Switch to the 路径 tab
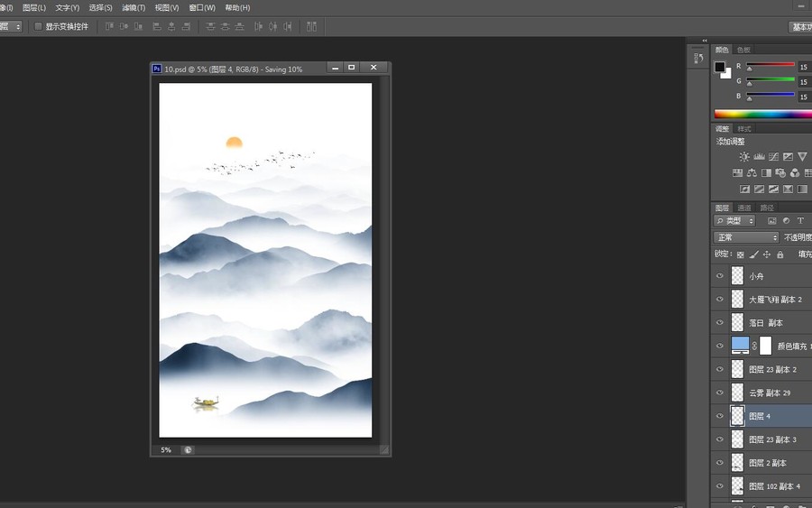This screenshot has height=508, width=812. pyautogui.click(x=767, y=208)
